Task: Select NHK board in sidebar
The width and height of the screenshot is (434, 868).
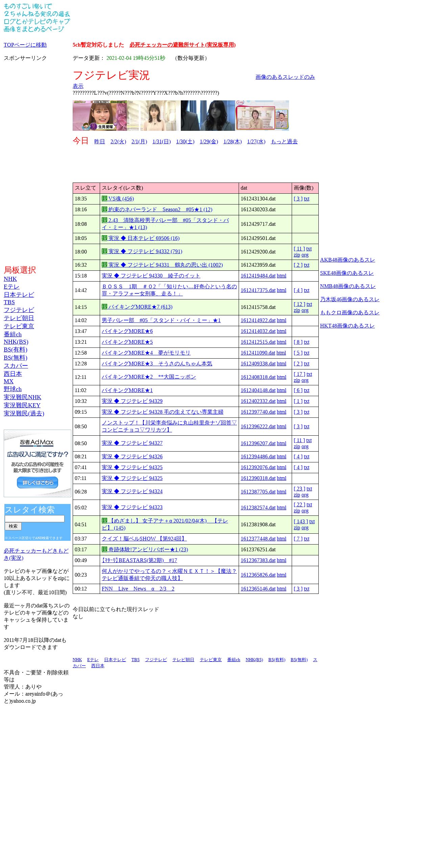Action: [10, 279]
